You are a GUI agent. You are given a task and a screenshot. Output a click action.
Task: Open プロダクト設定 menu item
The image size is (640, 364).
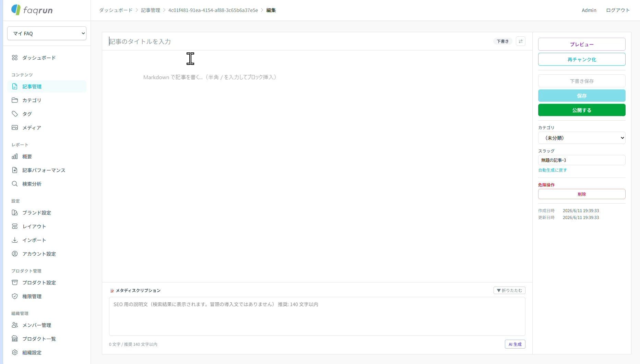[x=47, y=282]
